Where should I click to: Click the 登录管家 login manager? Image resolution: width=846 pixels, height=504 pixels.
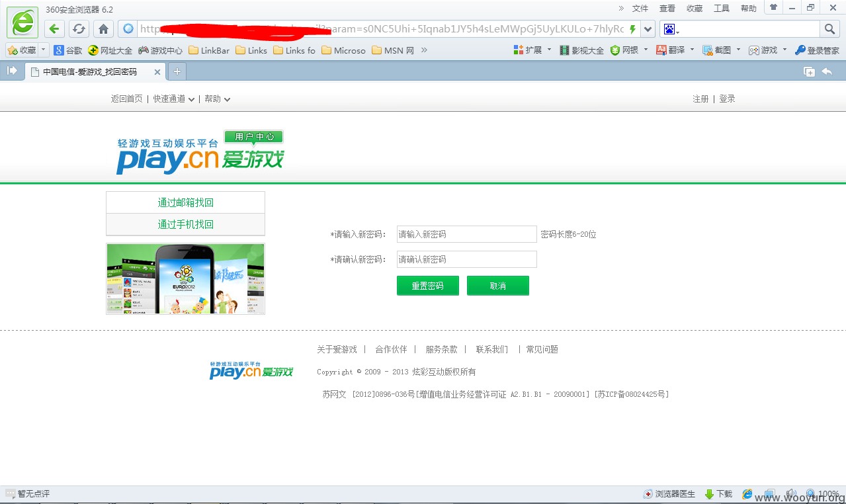click(817, 50)
